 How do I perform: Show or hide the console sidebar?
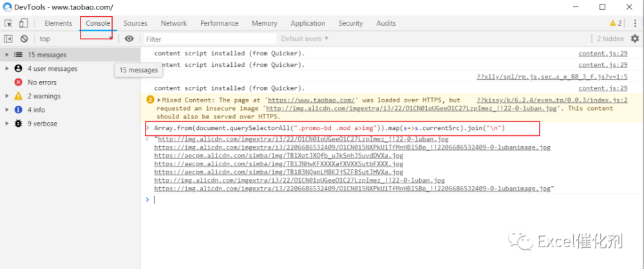8,39
